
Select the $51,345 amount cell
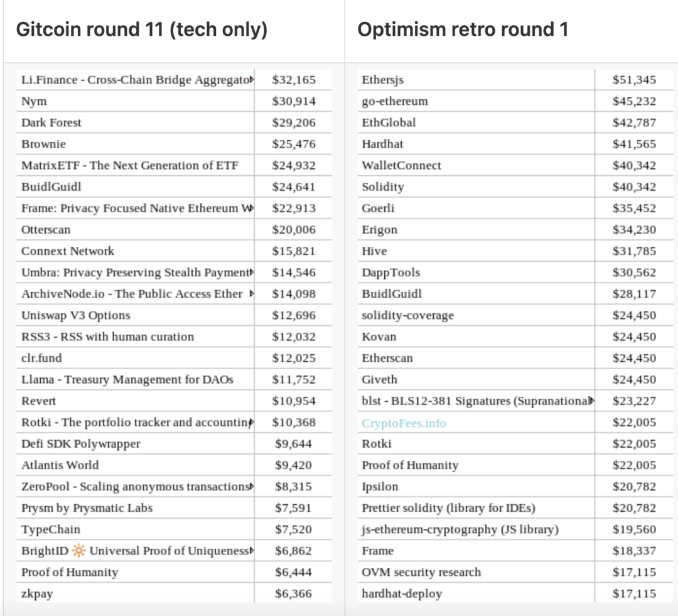click(634, 80)
